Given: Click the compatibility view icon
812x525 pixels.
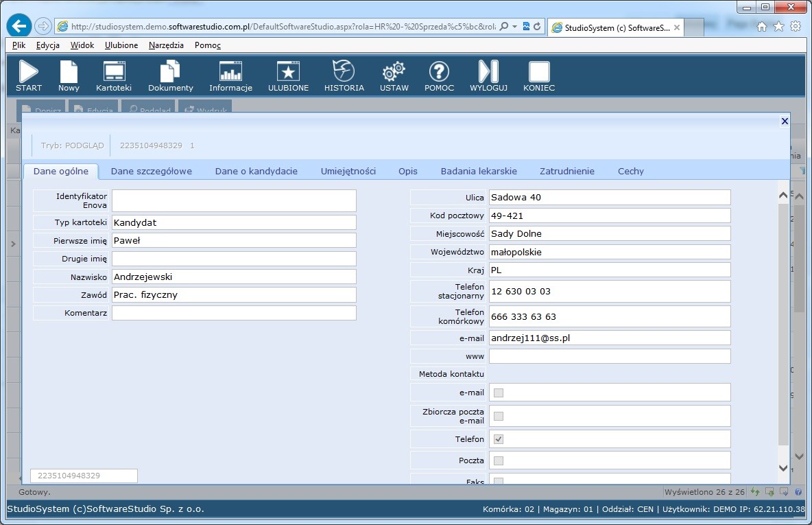Looking at the screenshot, I should pos(526,27).
